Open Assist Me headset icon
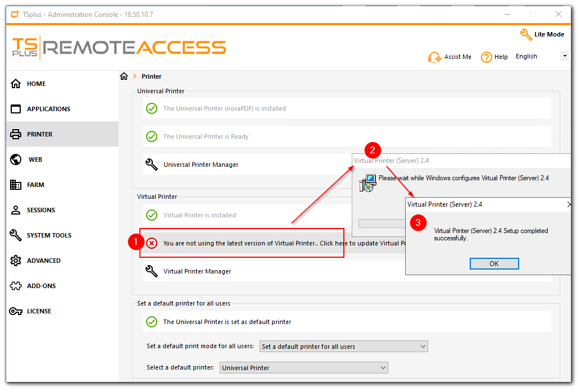 point(434,57)
